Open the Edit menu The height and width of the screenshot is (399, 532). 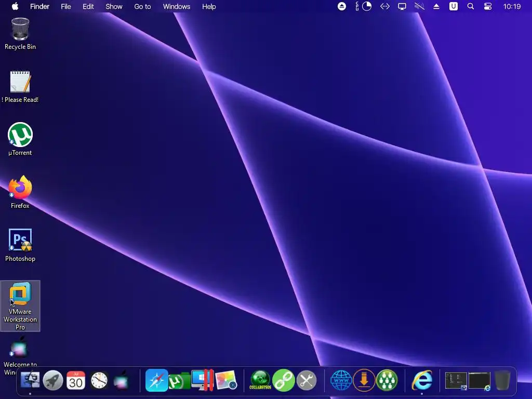click(88, 6)
